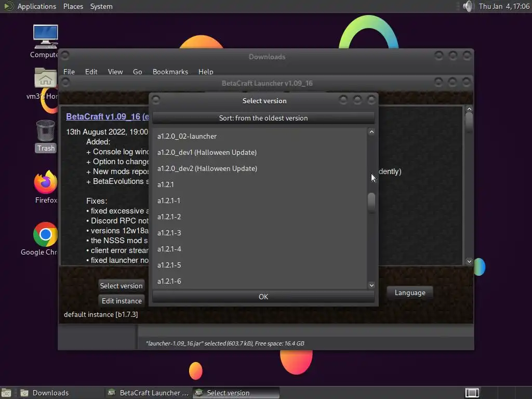Click the show desktop icon in bottom-left panel

pos(6,393)
